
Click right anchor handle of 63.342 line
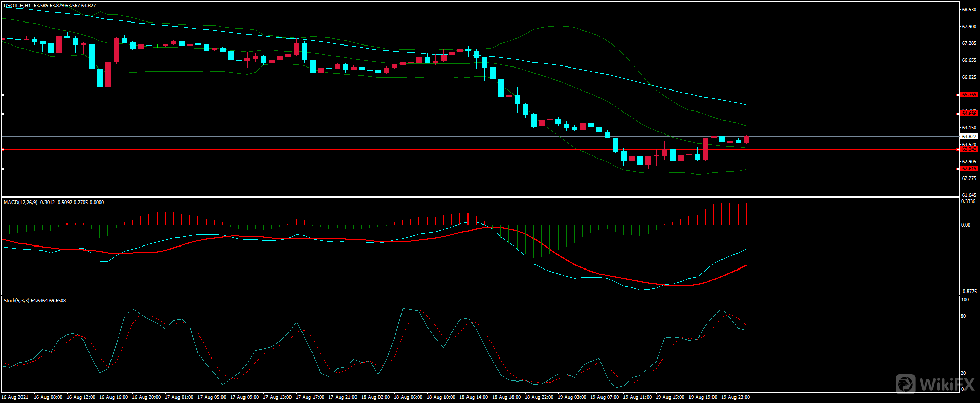point(957,149)
